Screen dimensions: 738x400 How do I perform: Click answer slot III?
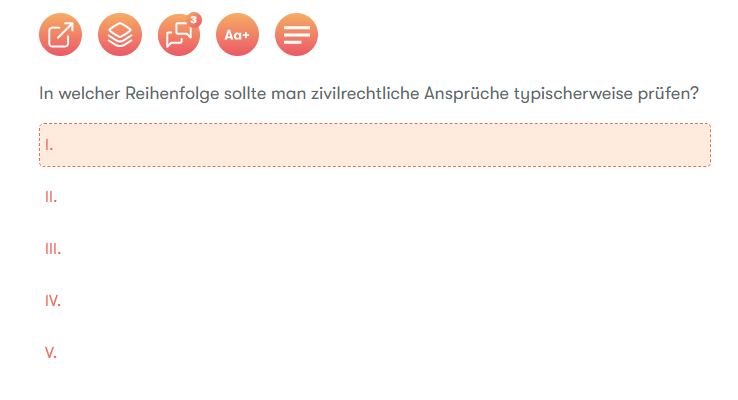click(x=375, y=248)
